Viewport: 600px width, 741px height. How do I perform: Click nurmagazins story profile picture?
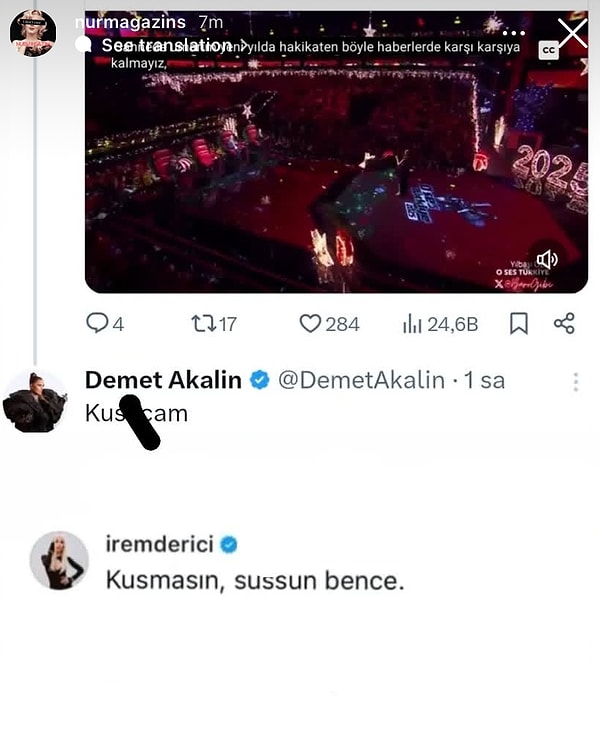pyautogui.click(x=33, y=33)
